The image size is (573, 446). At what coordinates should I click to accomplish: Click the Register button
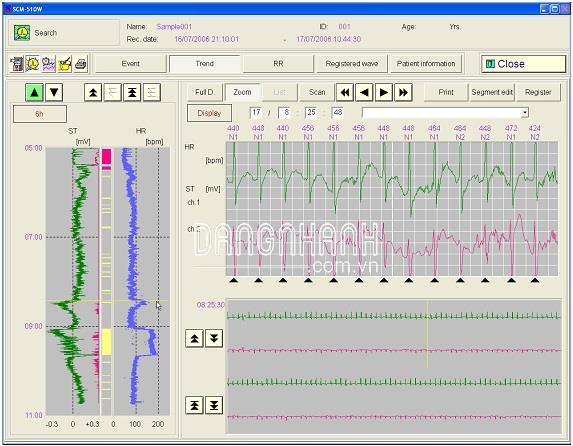tap(538, 92)
